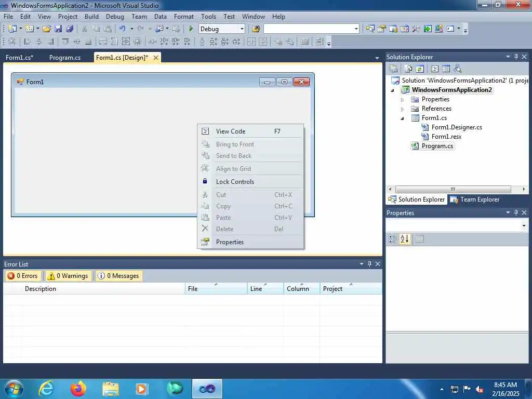Toggle the Messages filter in Error List

pos(119,276)
